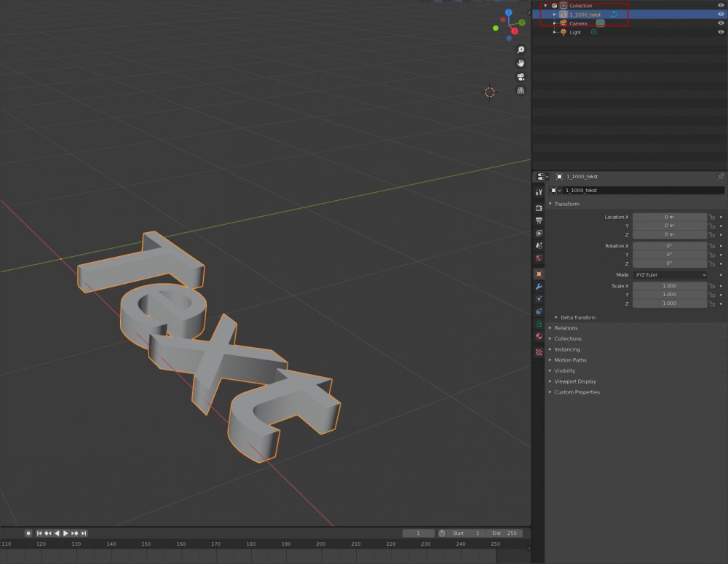Image resolution: width=728 pixels, height=564 pixels.
Task: Expand the Delta Transform subpanel
Action: click(x=578, y=317)
